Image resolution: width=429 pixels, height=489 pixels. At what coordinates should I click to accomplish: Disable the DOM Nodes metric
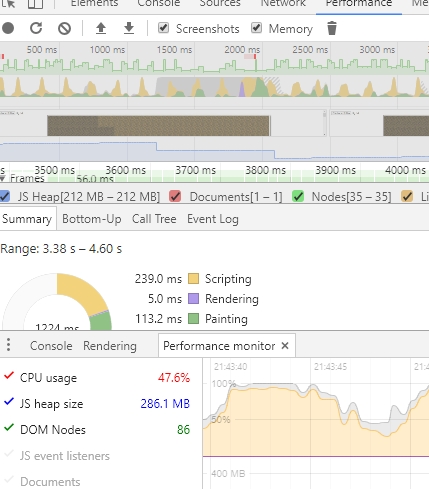point(9,428)
